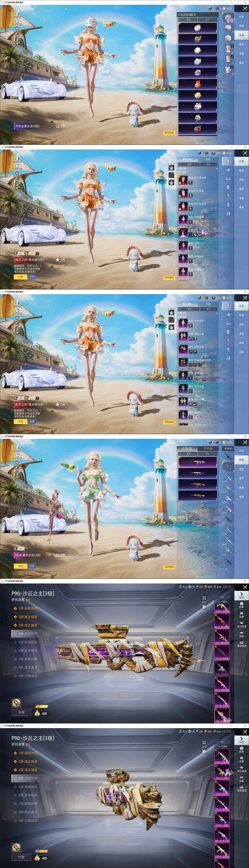The height and width of the screenshot is (868, 249).
Task: Open 淘汰效果 icon in P90 window listing AA12-G
Action: 242,769
